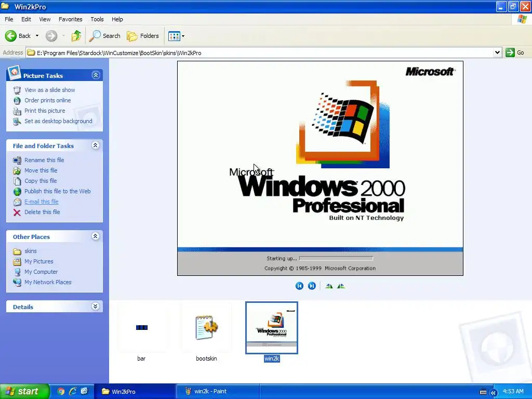532x399 pixels.
Task: Show the next image in filmstrip
Action: 312,286
